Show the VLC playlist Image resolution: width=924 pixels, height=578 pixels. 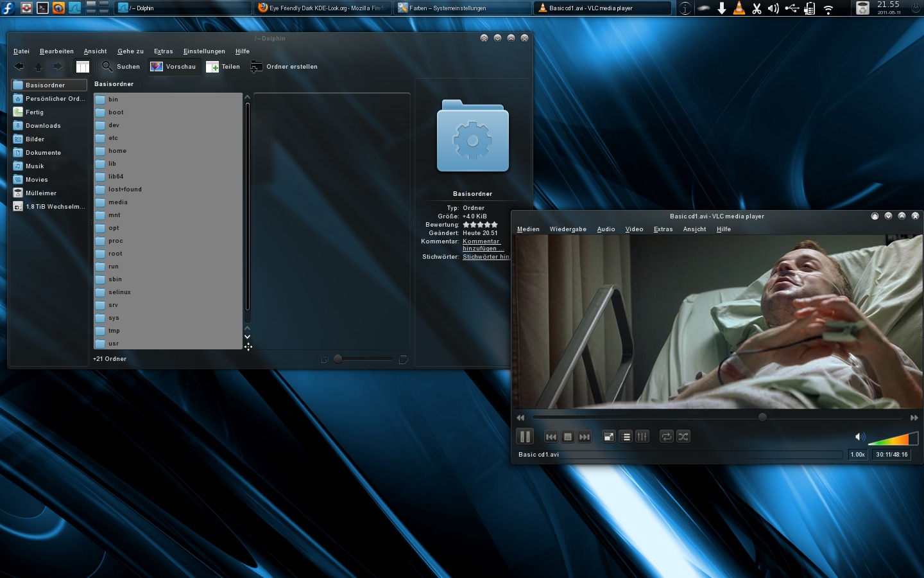[626, 437]
